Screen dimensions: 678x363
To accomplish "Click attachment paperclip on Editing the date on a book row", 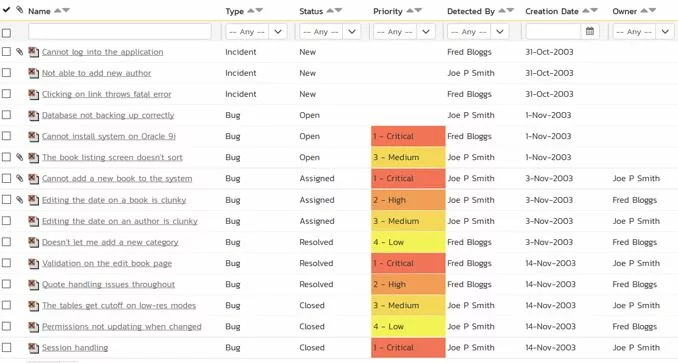I will click(x=19, y=200).
